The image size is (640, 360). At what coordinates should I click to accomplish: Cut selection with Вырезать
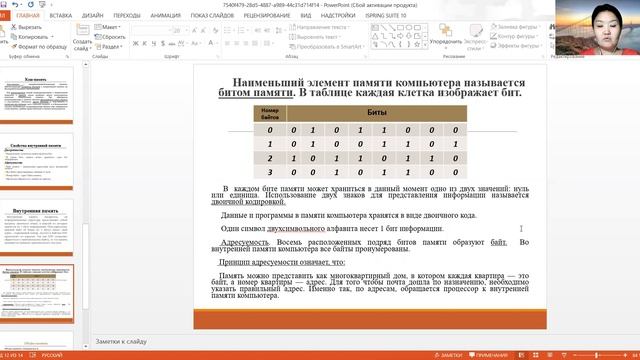(x=26, y=27)
